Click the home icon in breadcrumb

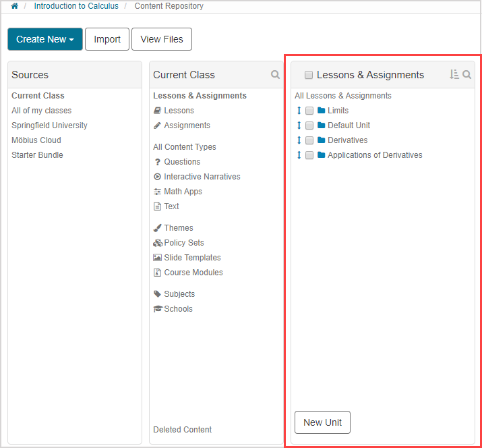point(14,6)
